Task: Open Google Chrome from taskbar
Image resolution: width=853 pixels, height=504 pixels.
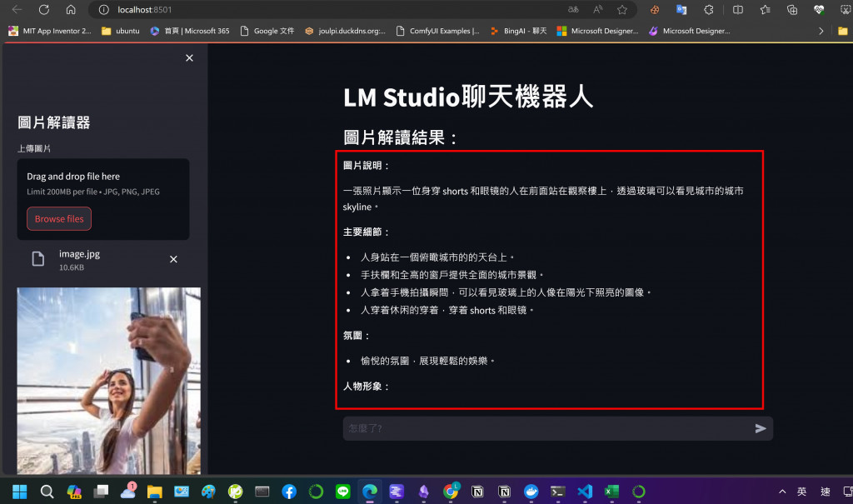Action: pos(451,492)
